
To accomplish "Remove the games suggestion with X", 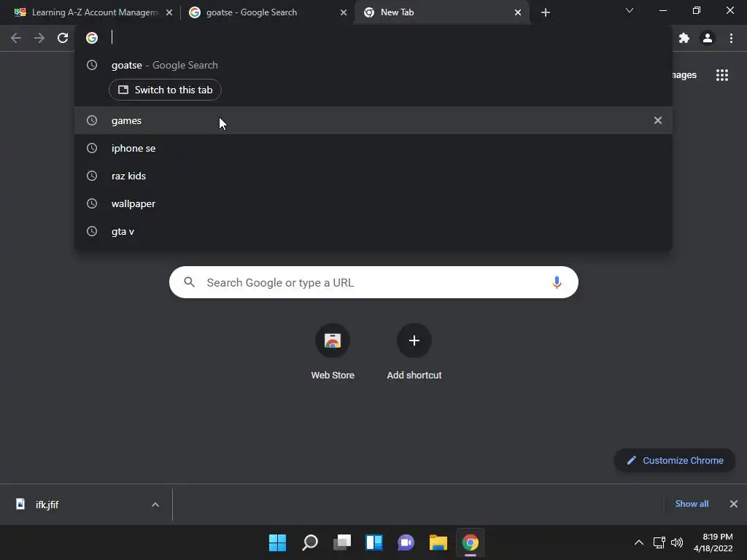I will (658, 120).
